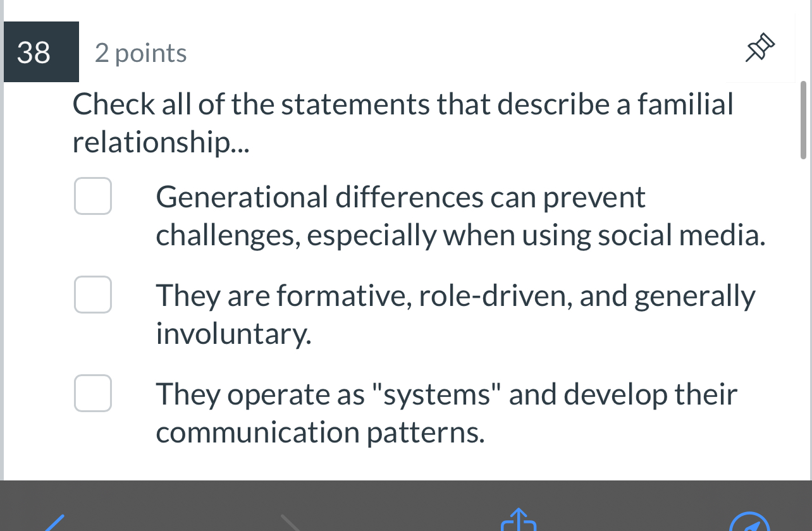Select the question number 38 badge

(33, 52)
